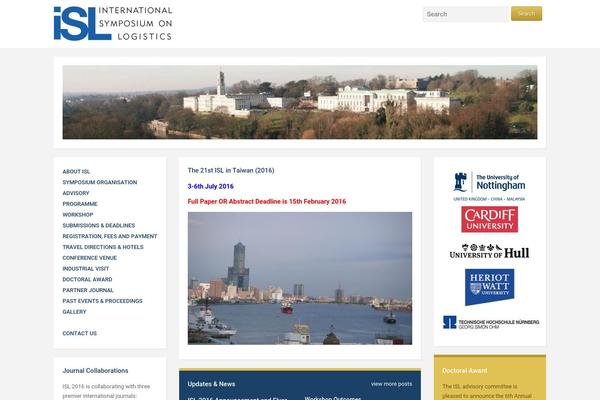The height and width of the screenshot is (400, 600).
Task: Open the Industrial Visit page
Action: pos(86,268)
